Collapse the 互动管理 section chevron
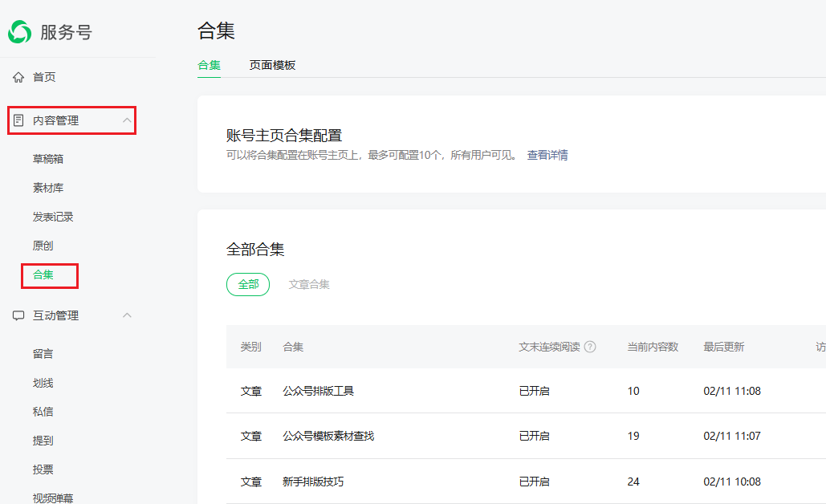Viewport: 826px width, 504px height. click(x=127, y=315)
